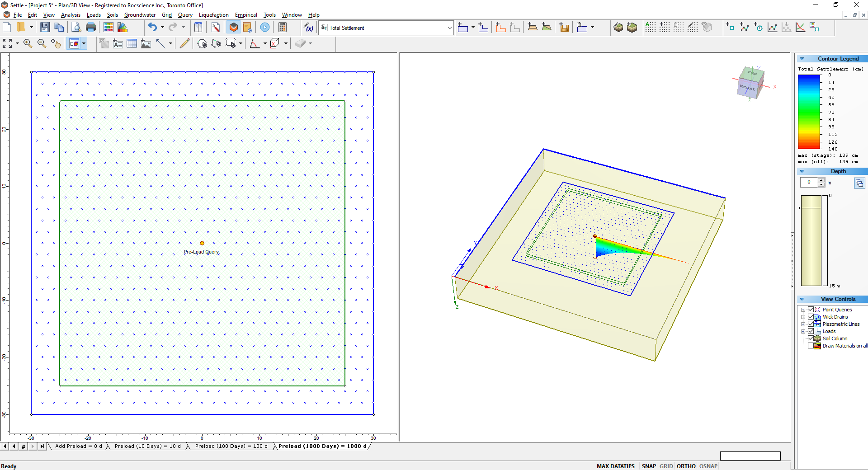Open the Liquefaction menu

(x=213, y=15)
